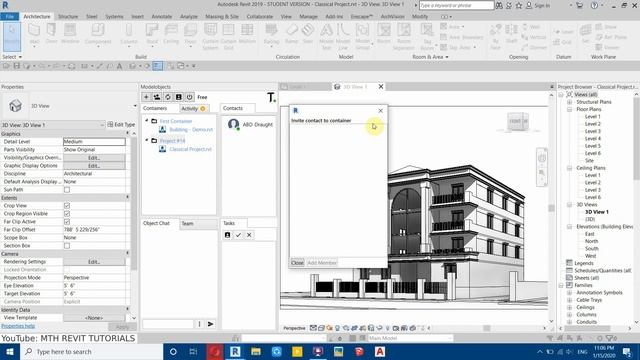Click the add contact people icon in Modelobjects
Viewport: 640px width, 360px height.
(157, 97)
